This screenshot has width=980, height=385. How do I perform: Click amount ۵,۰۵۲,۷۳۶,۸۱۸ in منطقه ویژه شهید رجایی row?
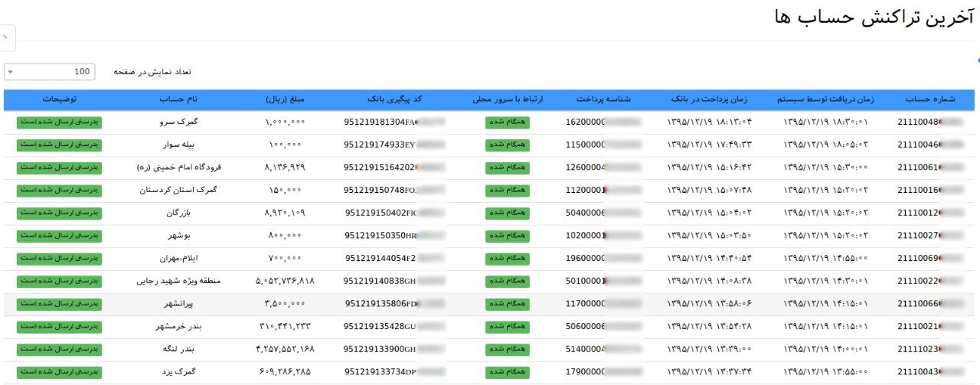pyautogui.click(x=285, y=281)
